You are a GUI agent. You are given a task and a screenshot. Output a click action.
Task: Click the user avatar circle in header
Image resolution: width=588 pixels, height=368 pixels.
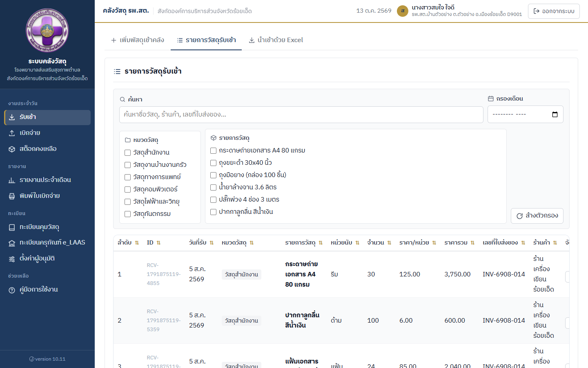(x=403, y=11)
